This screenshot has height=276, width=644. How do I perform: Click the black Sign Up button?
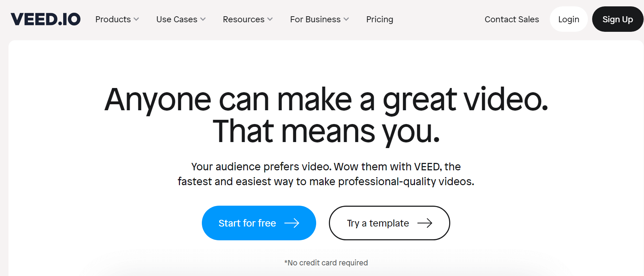point(618,19)
